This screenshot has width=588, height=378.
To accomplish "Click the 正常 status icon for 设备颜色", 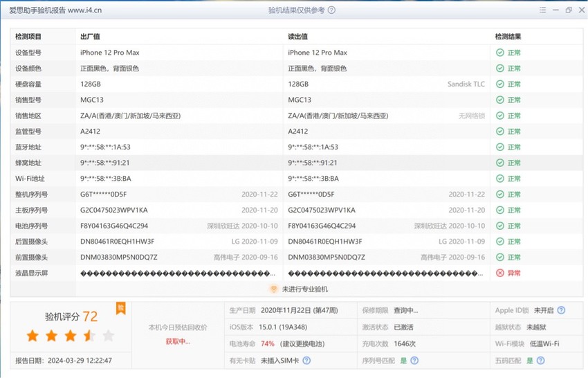I will (500, 69).
